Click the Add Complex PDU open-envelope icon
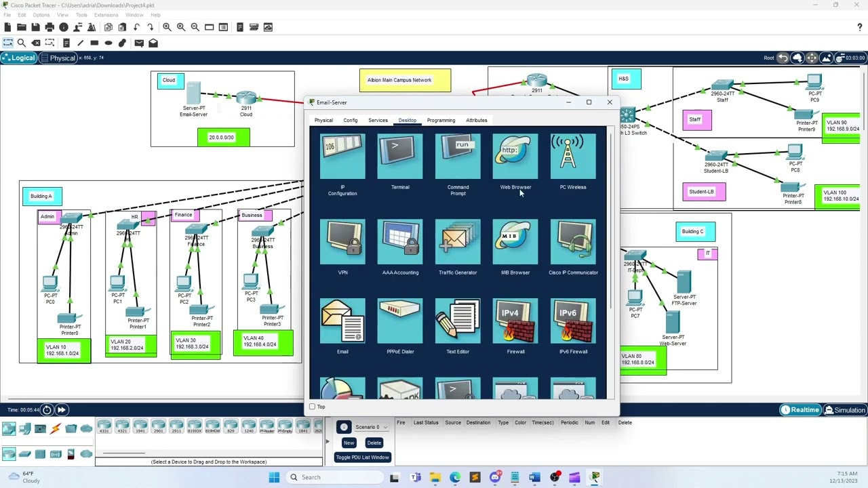The image size is (868, 488). click(153, 43)
